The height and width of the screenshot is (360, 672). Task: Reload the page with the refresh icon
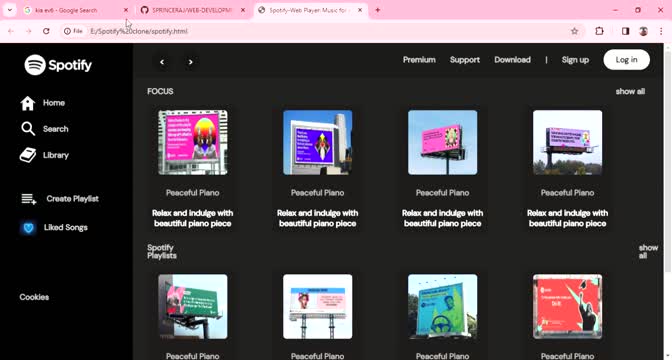(46, 31)
